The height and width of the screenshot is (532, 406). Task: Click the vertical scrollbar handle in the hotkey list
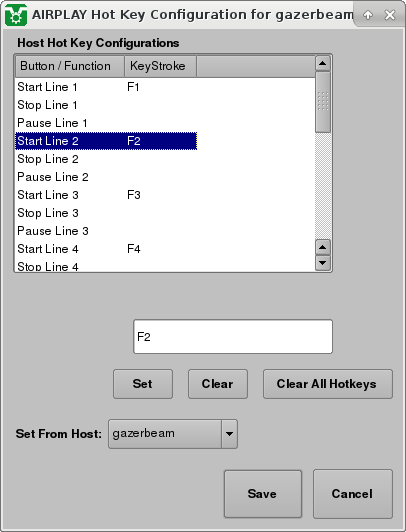pyautogui.click(x=323, y=102)
